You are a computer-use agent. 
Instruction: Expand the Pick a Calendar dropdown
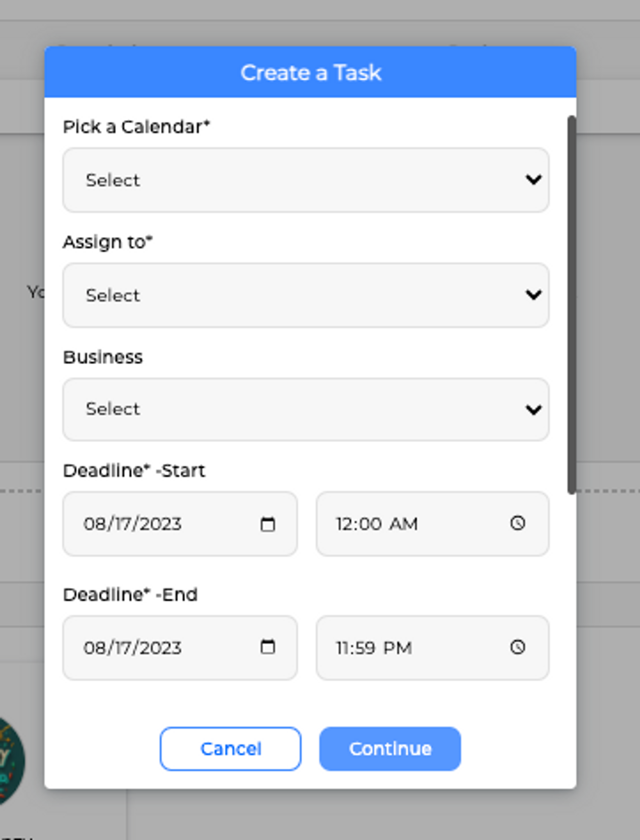(x=306, y=180)
